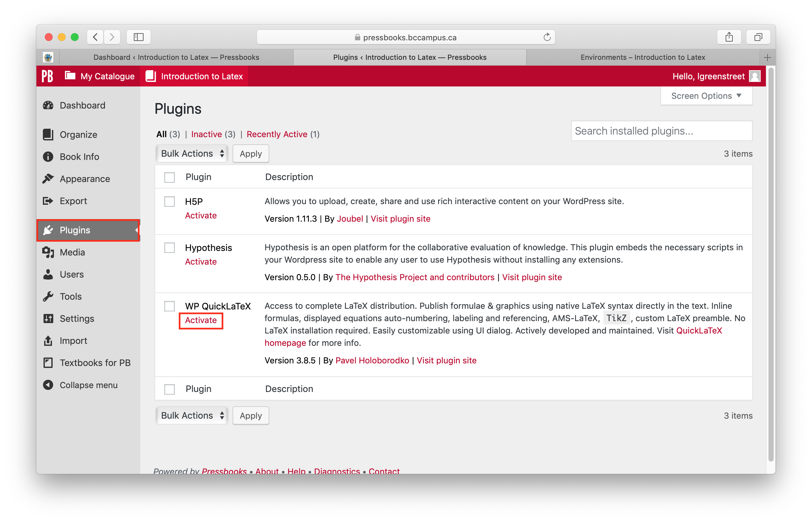Viewport: 812px width, 522px height.
Task: Expand the Screen Options panel
Action: tap(706, 96)
